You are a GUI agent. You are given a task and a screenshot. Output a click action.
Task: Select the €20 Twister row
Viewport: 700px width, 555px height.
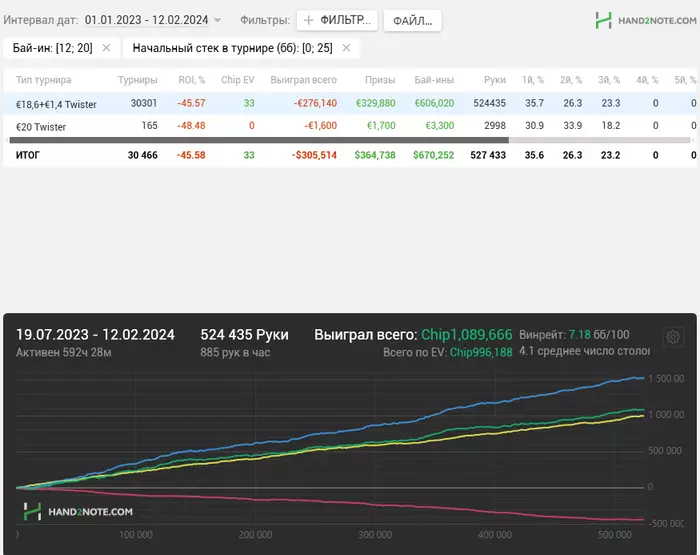pos(350,126)
